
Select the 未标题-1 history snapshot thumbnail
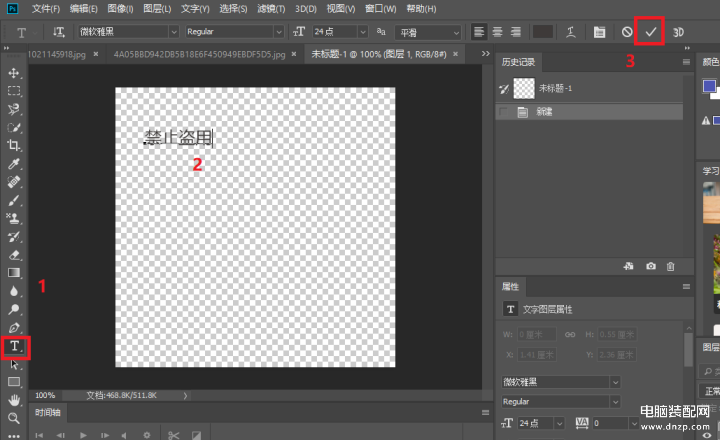(x=524, y=88)
